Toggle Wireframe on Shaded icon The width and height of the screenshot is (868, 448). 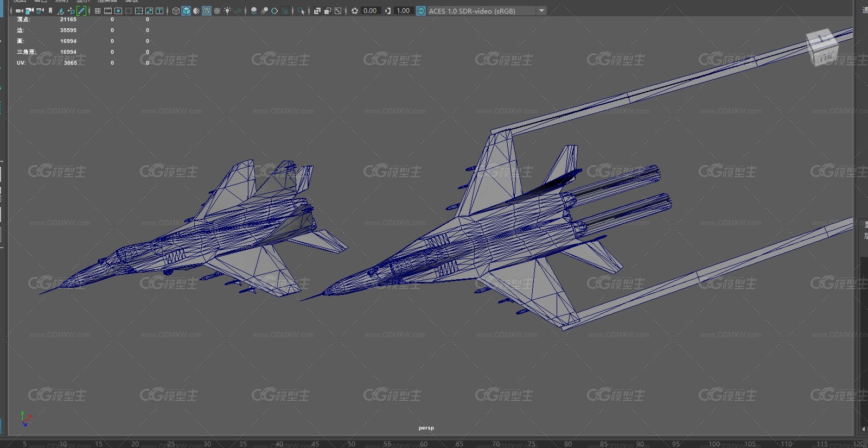pos(207,11)
